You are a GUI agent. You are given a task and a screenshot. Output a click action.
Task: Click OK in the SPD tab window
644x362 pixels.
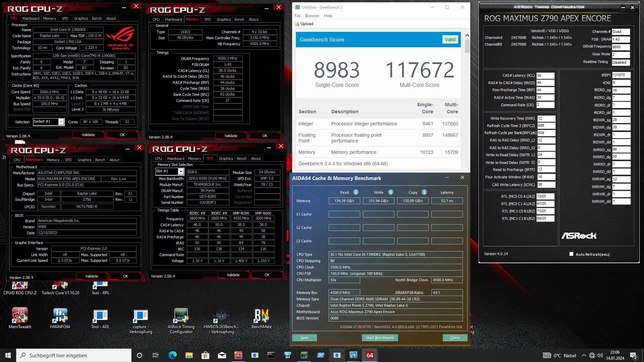(267, 275)
